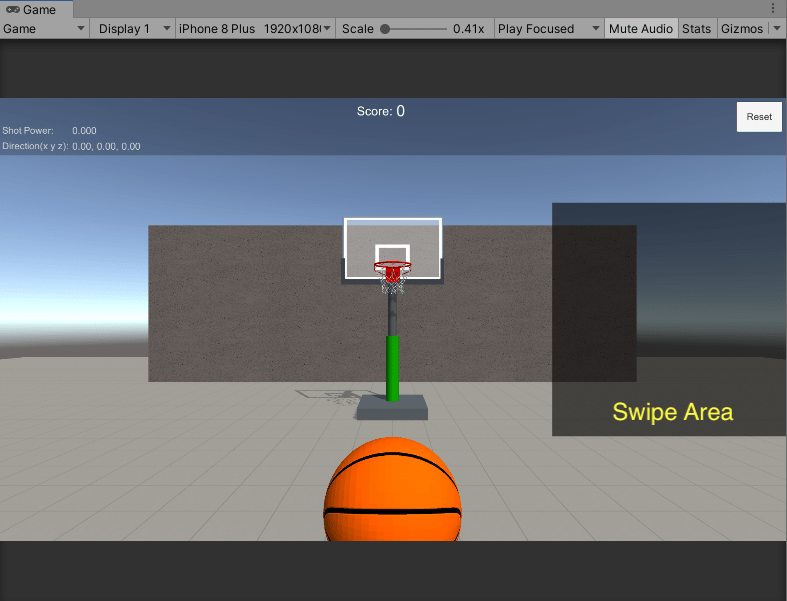Open the Game view type dropdown

(44, 29)
